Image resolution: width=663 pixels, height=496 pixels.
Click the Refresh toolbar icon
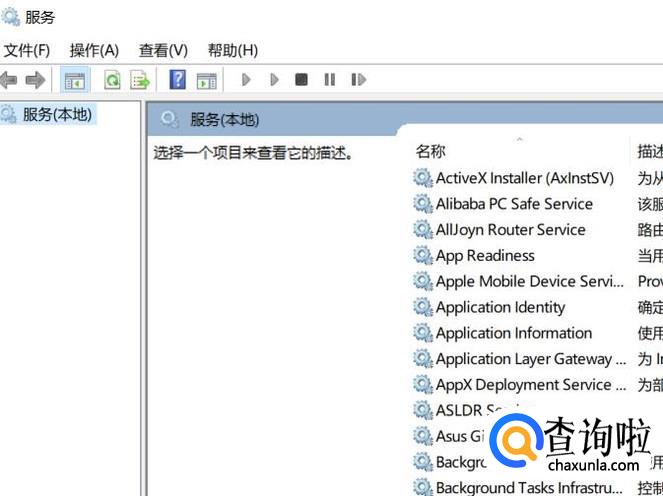coord(112,79)
